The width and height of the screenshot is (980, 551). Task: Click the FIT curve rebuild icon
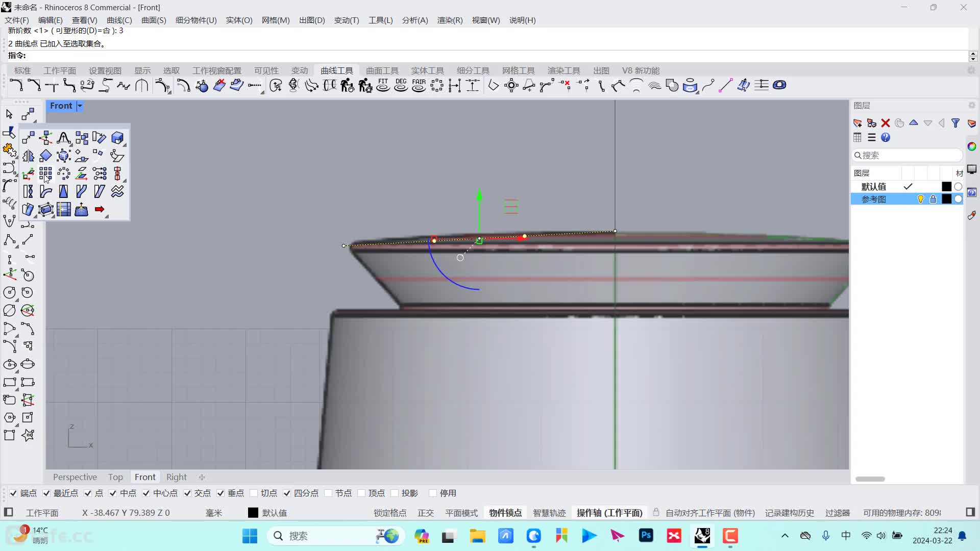(x=383, y=85)
